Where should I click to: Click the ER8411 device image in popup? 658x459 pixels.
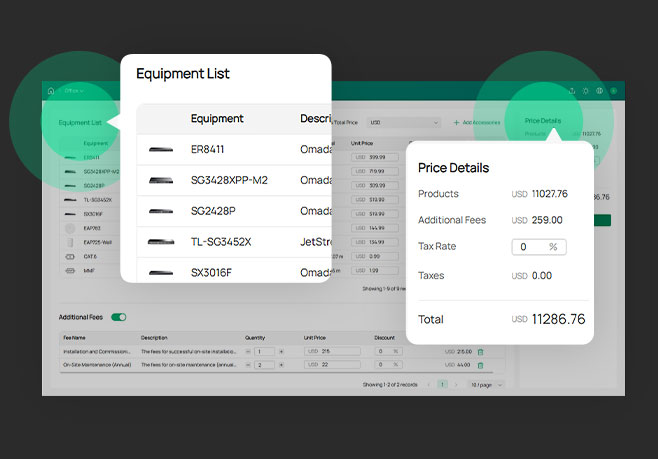click(x=161, y=149)
